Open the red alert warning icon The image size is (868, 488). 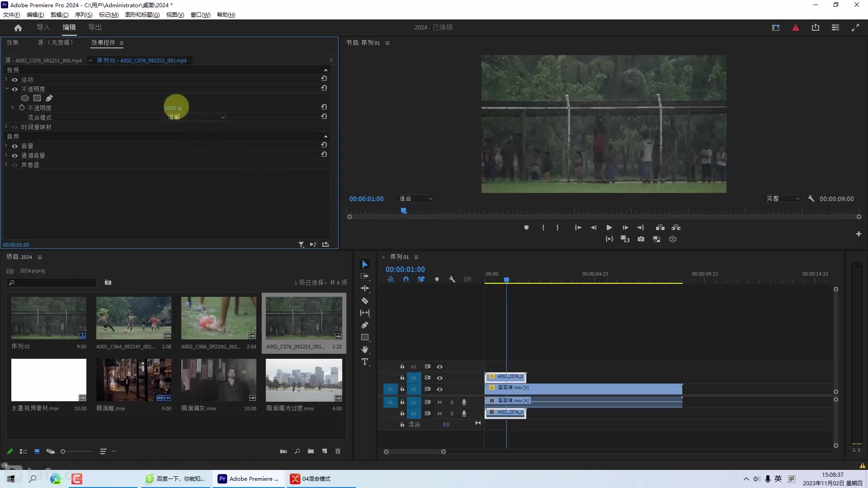796,28
